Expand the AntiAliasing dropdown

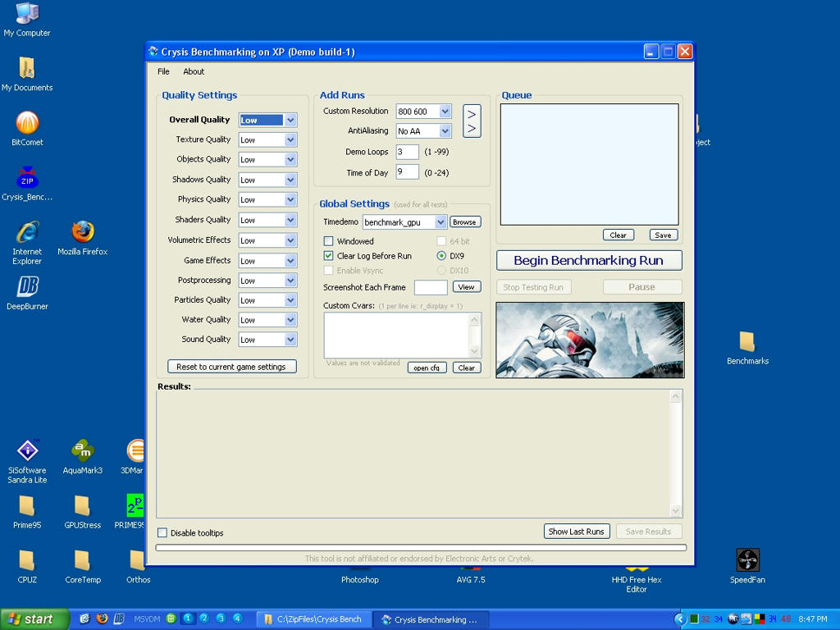pyautogui.click(x=445, y=131)
